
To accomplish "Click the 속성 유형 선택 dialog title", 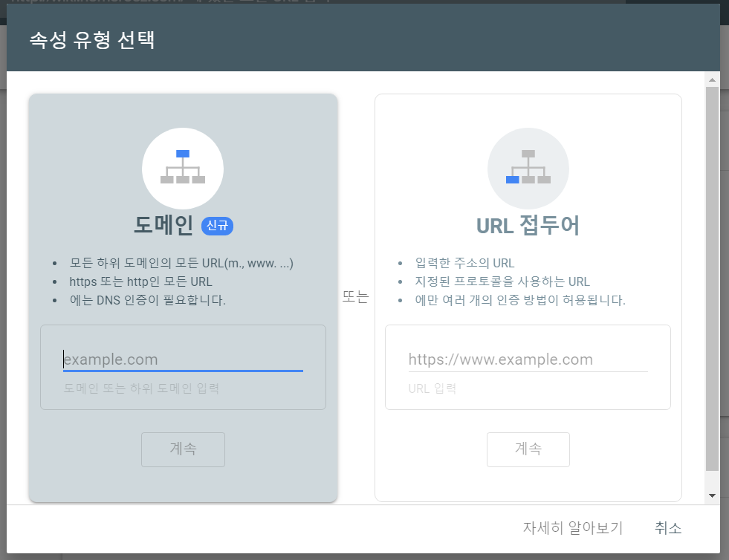I will coord(91,40).
